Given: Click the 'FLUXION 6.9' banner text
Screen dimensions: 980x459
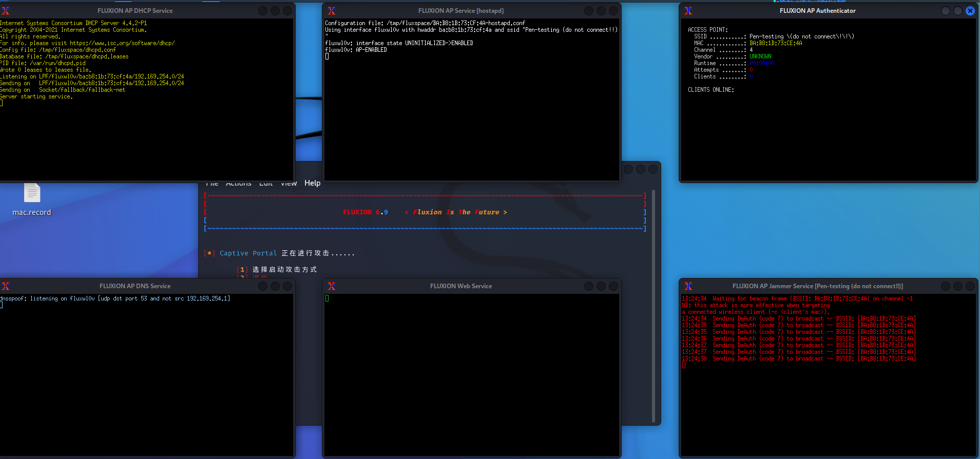Looking at the screenshot, I should click(366, 212).
